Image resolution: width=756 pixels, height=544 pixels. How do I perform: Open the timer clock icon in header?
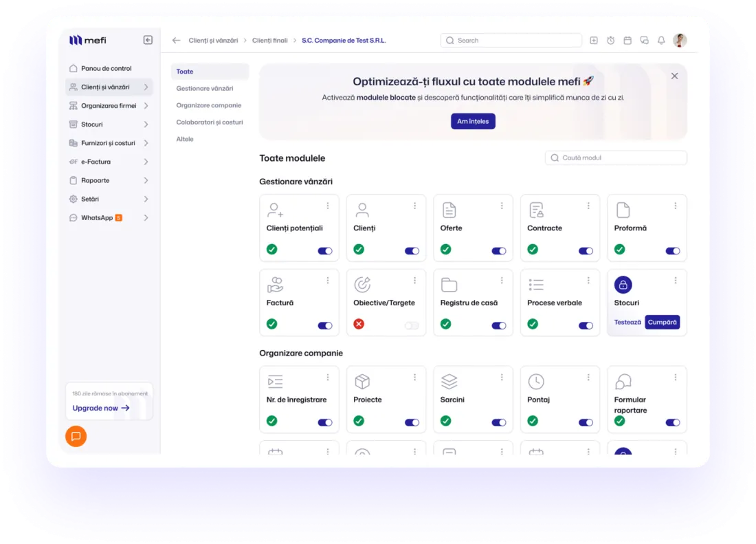click(x=610, y=41)
